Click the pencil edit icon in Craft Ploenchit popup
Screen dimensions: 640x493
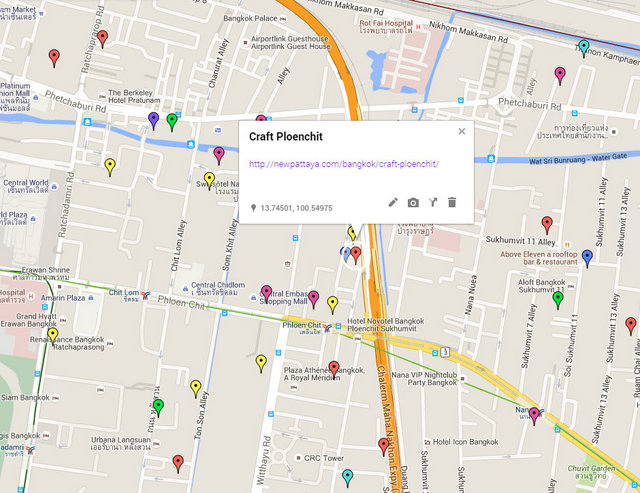point(393,202)
